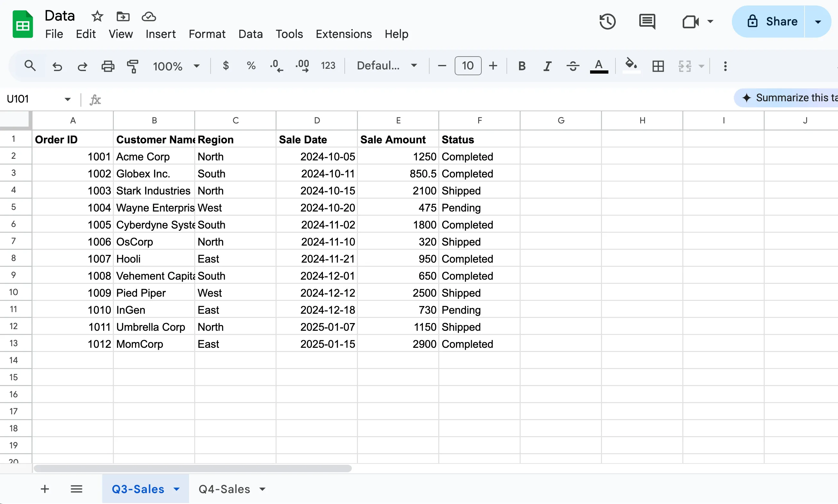Select the Paint format tool
The height and width of the screenshot is (504, 838).
[x=132, y=66]
